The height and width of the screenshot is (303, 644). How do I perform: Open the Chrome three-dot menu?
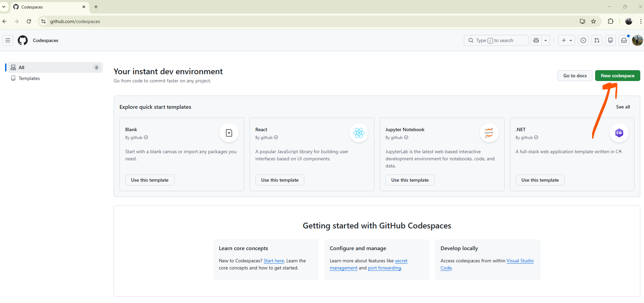tap(641, 21)
